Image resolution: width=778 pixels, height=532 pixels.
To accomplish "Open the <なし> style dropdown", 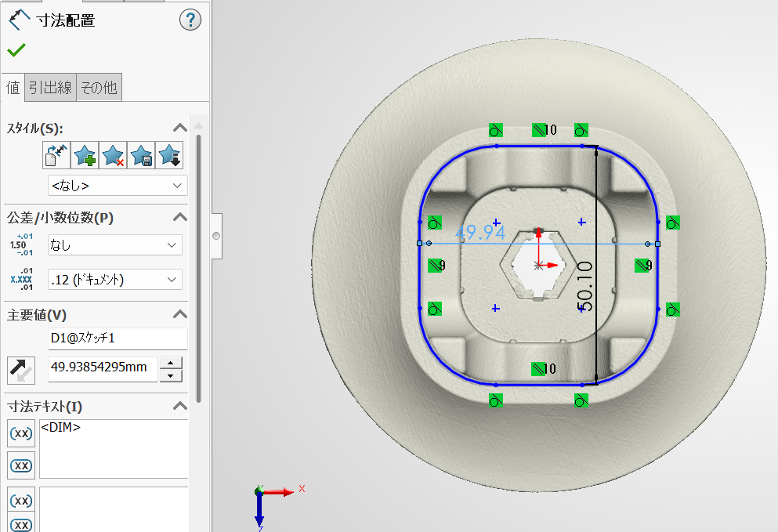I will 117,186.
